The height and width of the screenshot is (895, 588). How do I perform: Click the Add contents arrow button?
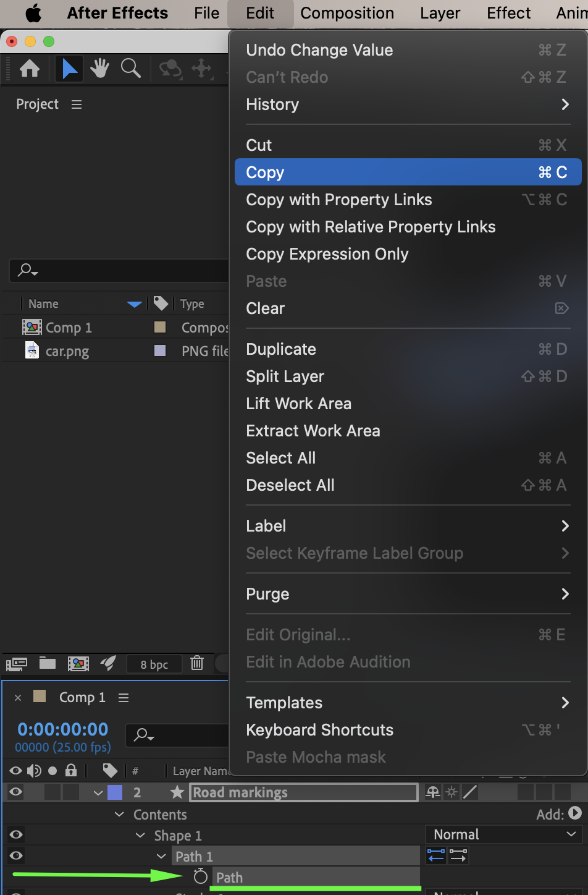pyautogui.click(x=575, y=813)
